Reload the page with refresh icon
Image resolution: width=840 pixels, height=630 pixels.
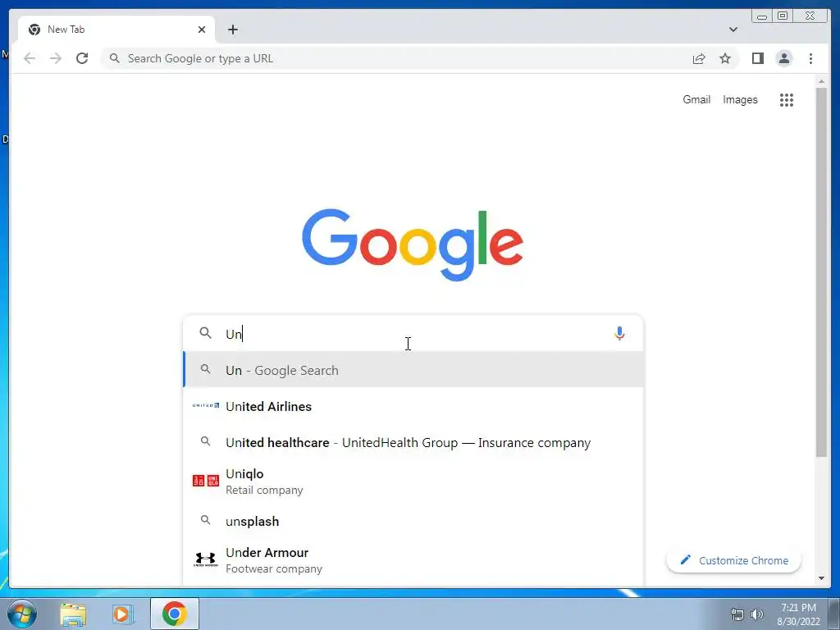[82, 58]
